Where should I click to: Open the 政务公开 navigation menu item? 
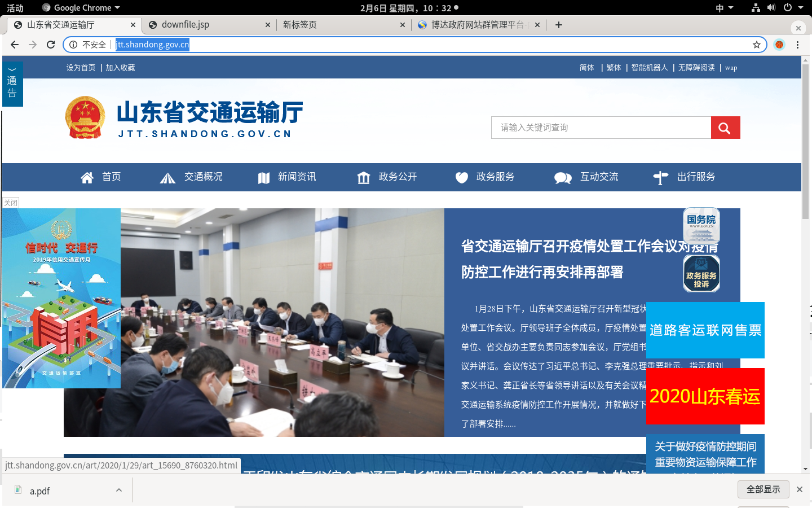pyautogui.click(x=387, y=177)
